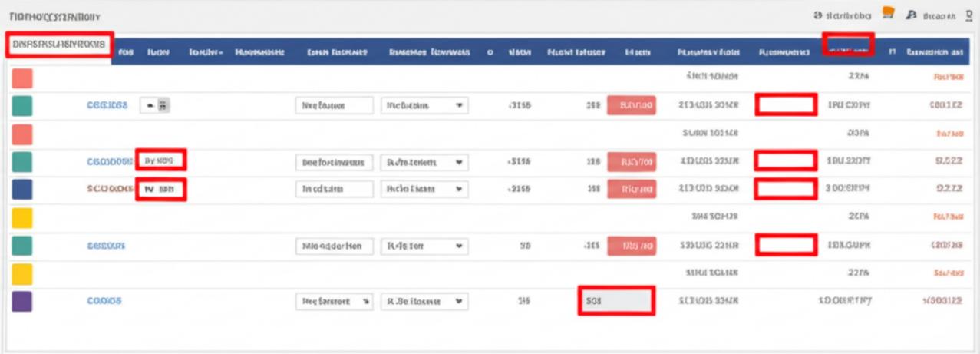The height and width of the screenshot is (354, 980).
Task: Click the navy blue square row icon
Action: click(22, 189)
